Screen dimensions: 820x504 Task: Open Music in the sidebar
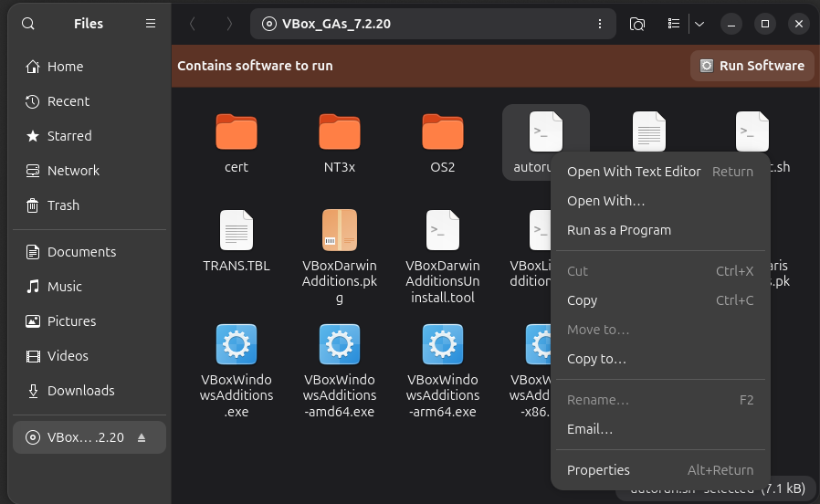pos(89,287)
